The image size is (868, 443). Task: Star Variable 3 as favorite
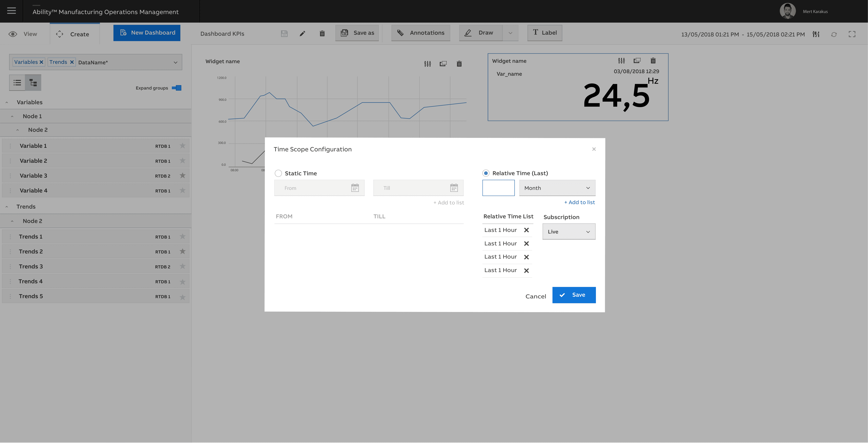pos(182,175)
